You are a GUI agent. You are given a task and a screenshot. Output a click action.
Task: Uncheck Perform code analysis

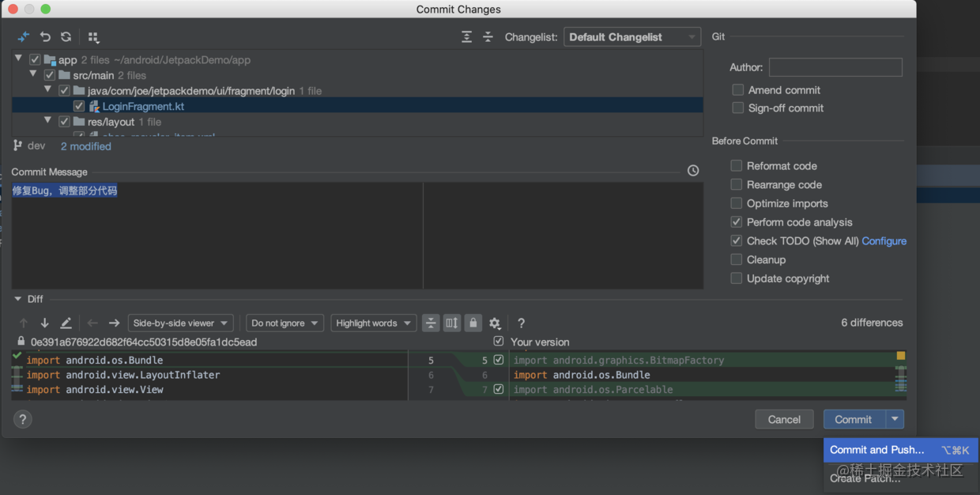[x=737, y=222]
